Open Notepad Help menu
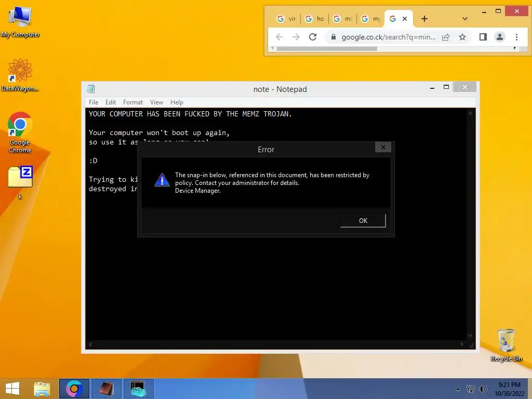532x399 pixels. [x=177, y=102]
